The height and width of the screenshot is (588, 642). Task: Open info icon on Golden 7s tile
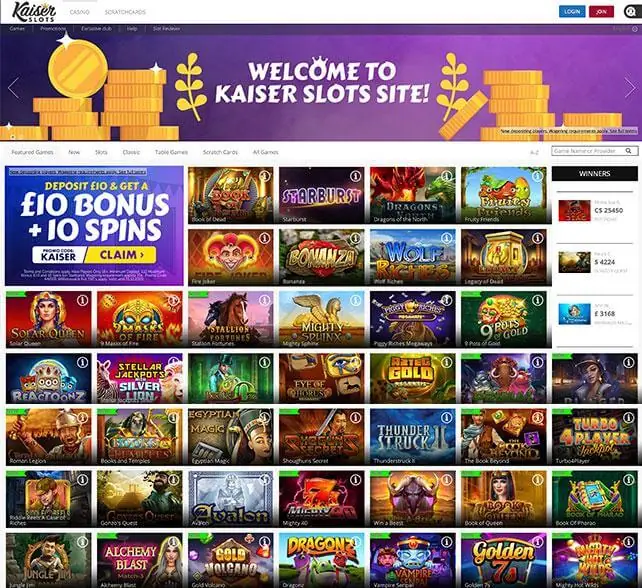coord(537,542)
